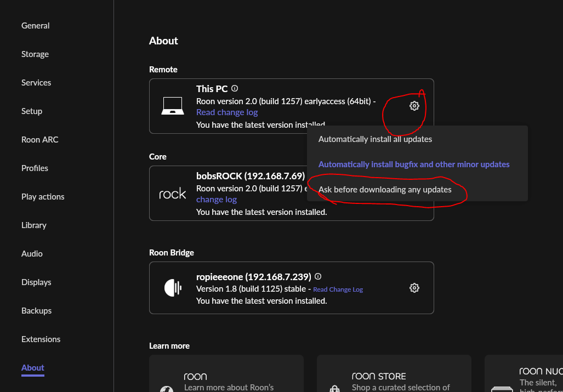Select the About tab
This screenshot has width=563, height=392.
coord(33,367)
